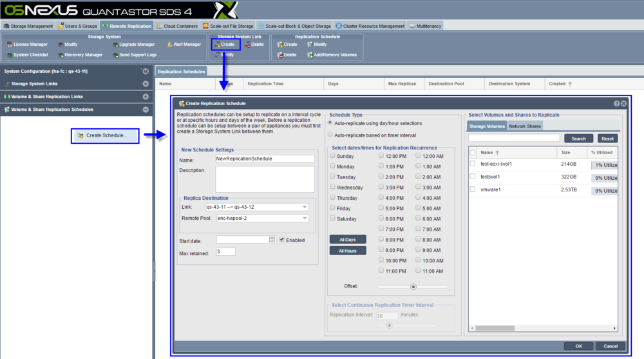Collapse Volume & Share Replication Schedules section
644x359 pixels.
(x=146, y=110)
